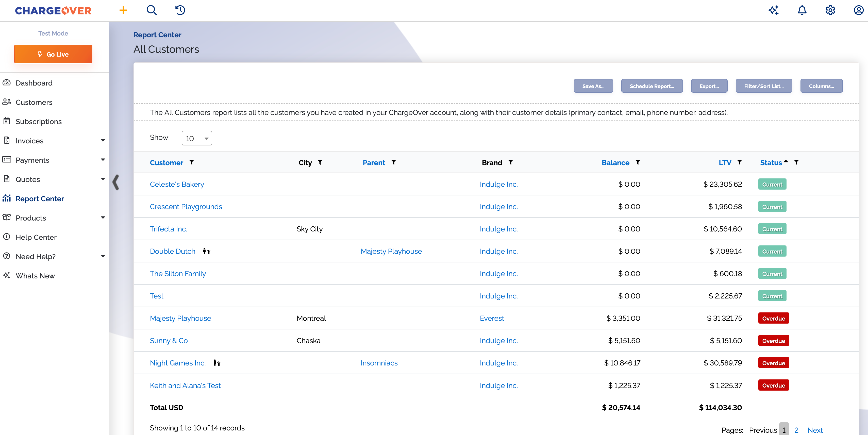868x435 pixels.
Task: Click the ChargeOver logo
Action: (x=53, y=10)
